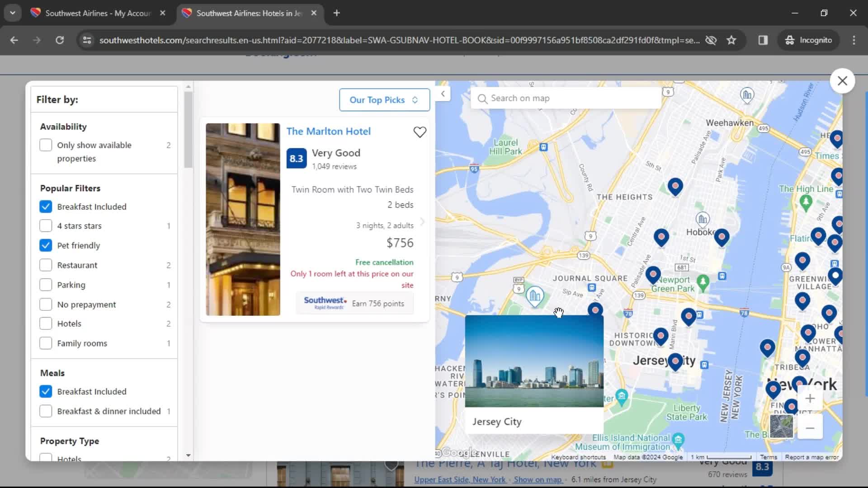This screenshot has height=488, width=868.
Task: Click the 1,049 reviews text
Action: click(x=334, y=167)
